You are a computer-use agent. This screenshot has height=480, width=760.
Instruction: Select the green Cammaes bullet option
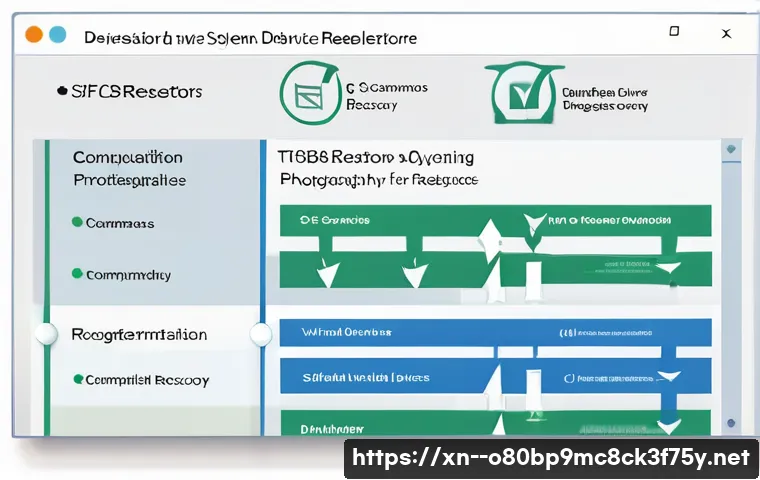[x=77, y=222]
